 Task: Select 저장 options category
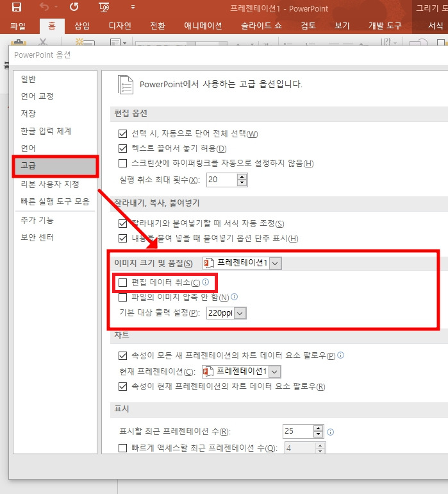[55, 114]
